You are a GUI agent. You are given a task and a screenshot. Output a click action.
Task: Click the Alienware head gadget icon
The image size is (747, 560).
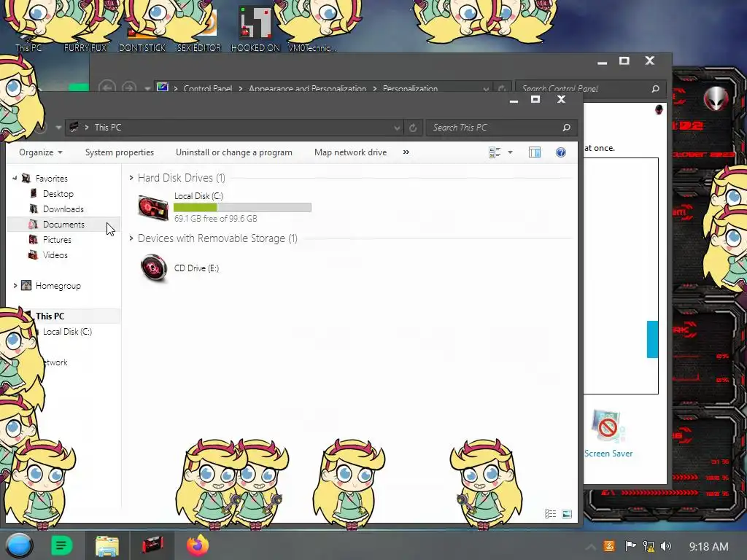pos(716,98)
